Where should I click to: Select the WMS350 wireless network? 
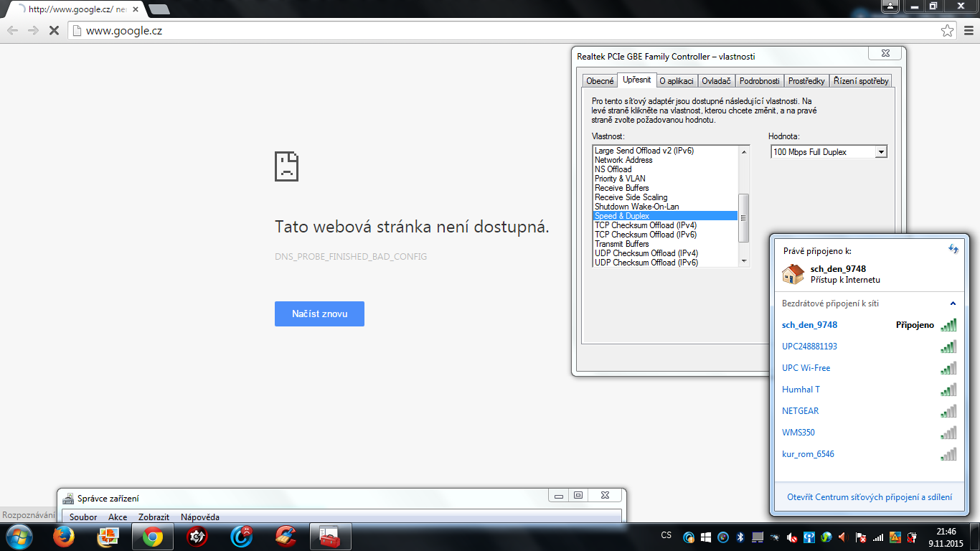(x=870, y=433)
